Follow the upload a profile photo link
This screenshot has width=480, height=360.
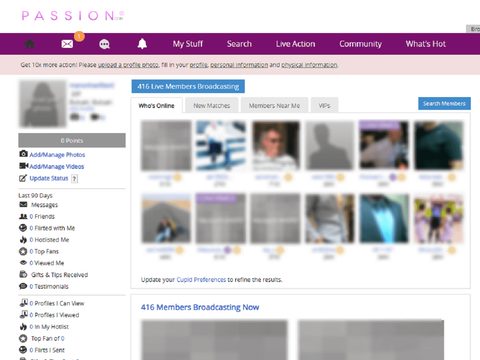[x=128, y=65]
